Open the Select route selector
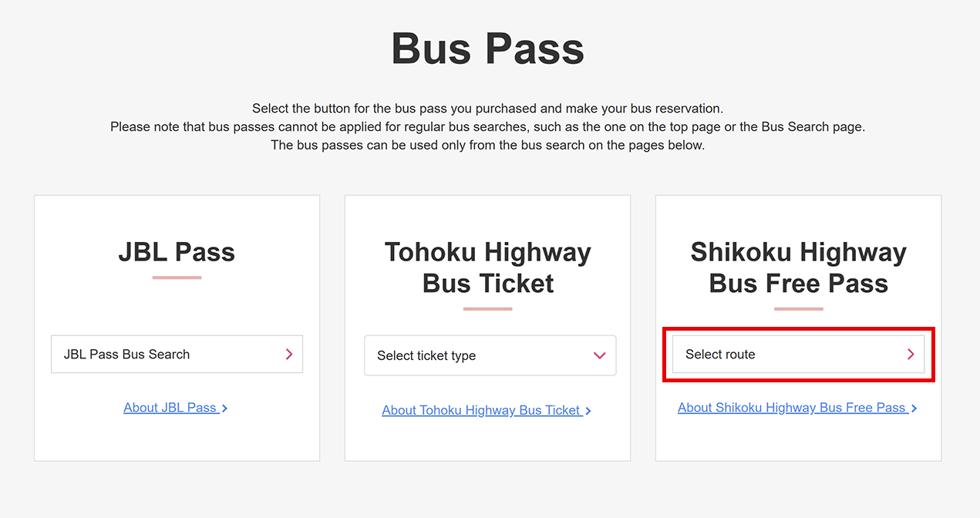Viewport: 980px width, 518px height. (798, 355)
